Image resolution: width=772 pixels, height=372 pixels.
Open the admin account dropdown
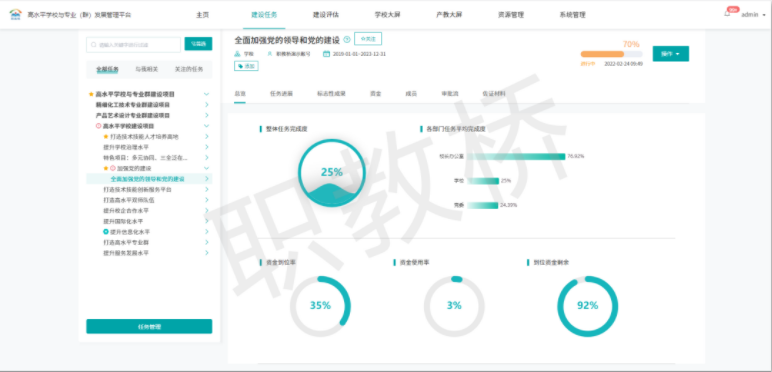[x=753, y=15]
